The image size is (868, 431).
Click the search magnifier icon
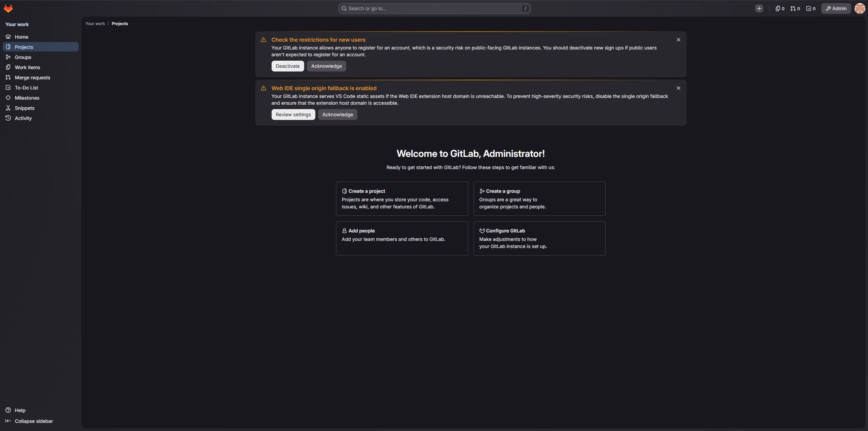[344, 8]
